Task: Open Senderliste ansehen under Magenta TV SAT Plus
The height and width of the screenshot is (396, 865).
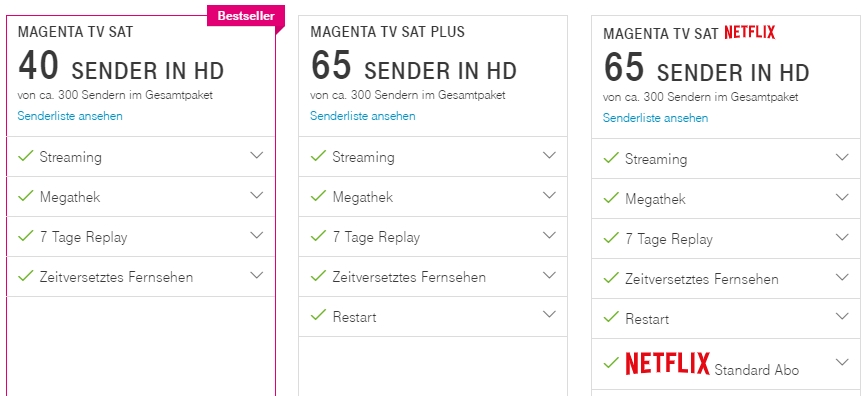Action: point(362,116)
